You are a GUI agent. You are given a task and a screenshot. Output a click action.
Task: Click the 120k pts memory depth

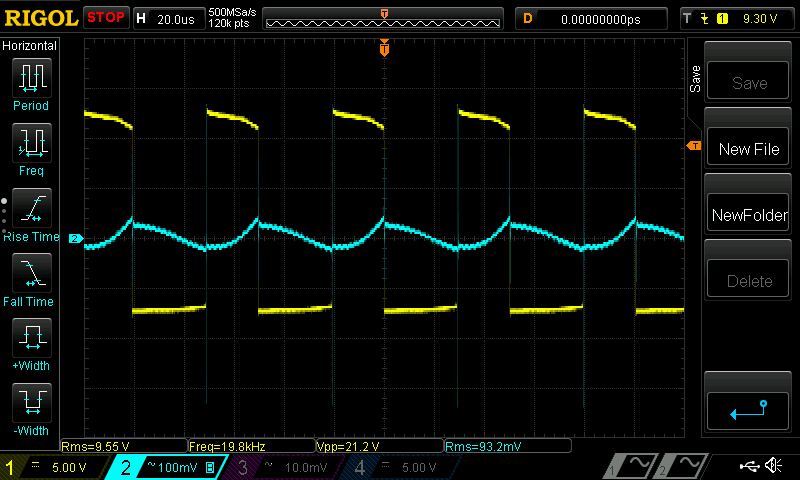[x=229, y=23]
